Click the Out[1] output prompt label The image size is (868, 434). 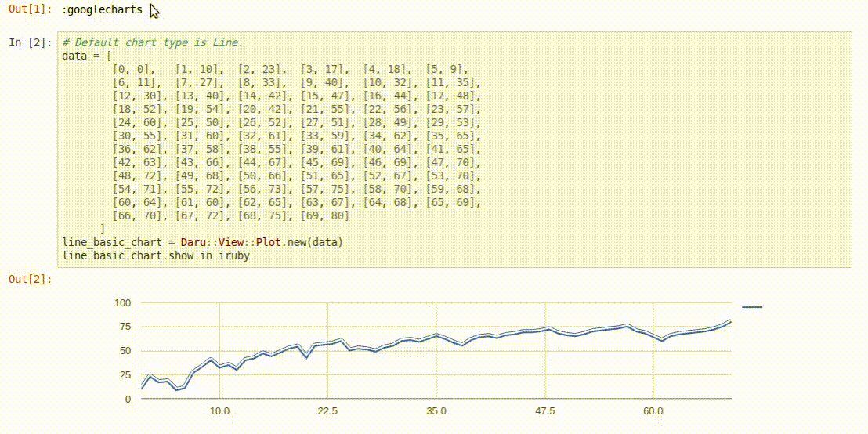[x=31, y=10]
